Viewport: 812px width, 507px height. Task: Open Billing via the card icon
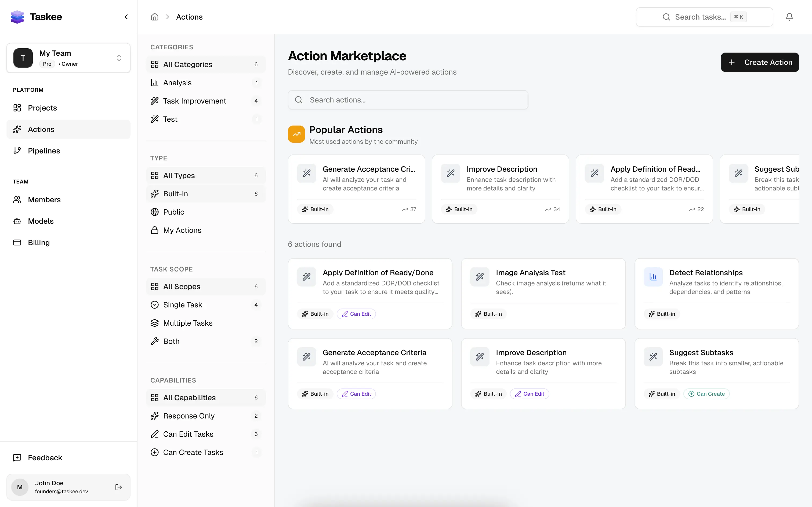coord(17,242)
